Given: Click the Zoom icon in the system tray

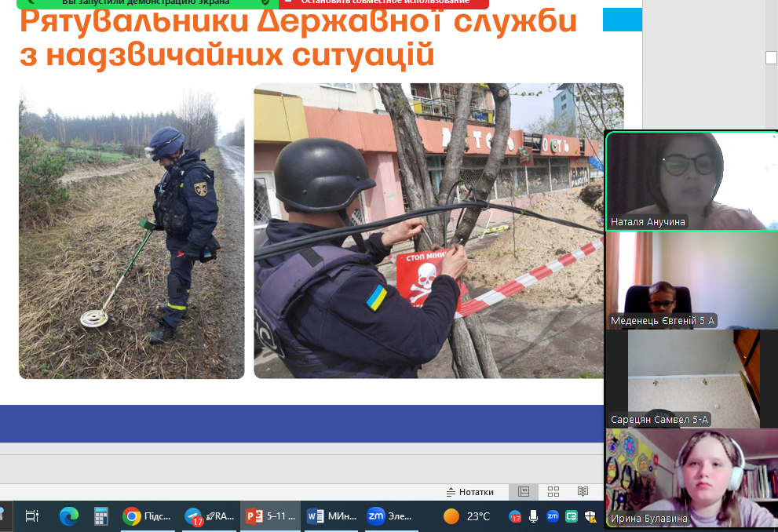Looking at the screenshot, I should (552, 516).
